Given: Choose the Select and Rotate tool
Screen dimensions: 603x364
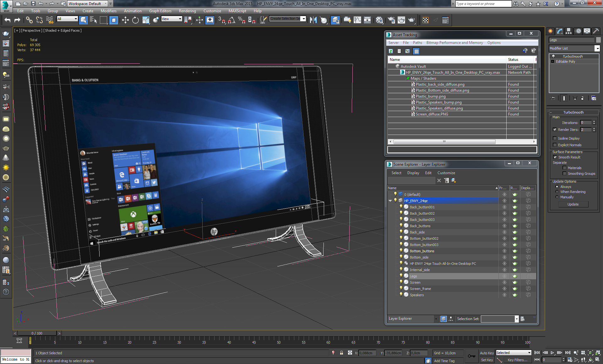Looking at the screenshot, I should coord(135,20).
